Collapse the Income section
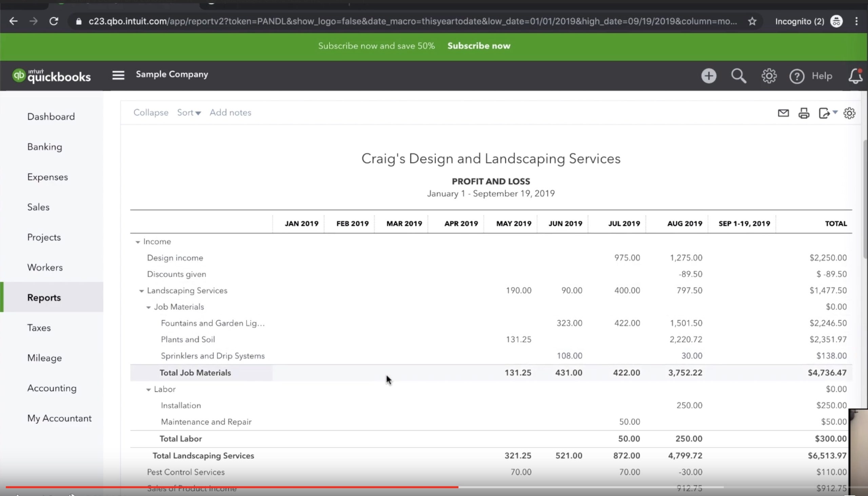Viewport: 868px width, 496px height. (138, 242)
